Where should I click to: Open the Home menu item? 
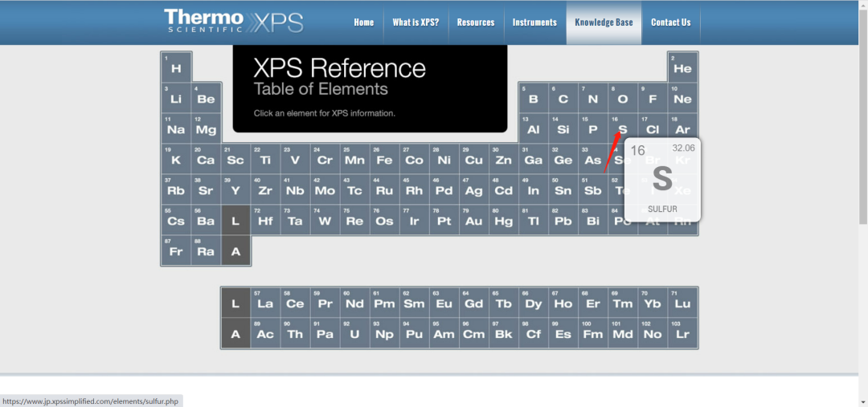pyautogui.click(x=364, y=22)
